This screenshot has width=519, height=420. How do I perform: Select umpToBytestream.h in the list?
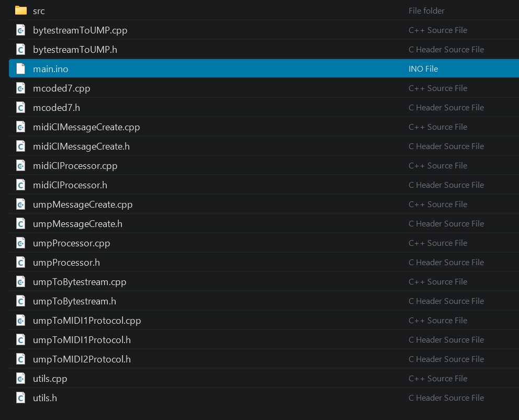74,301
